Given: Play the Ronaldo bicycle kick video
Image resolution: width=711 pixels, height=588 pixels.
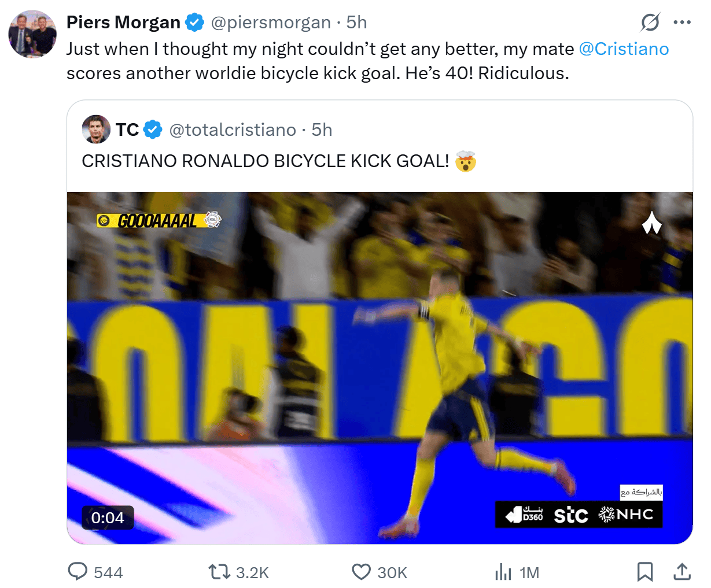Looking at the screenshot, I should click(x=380, y=368).
